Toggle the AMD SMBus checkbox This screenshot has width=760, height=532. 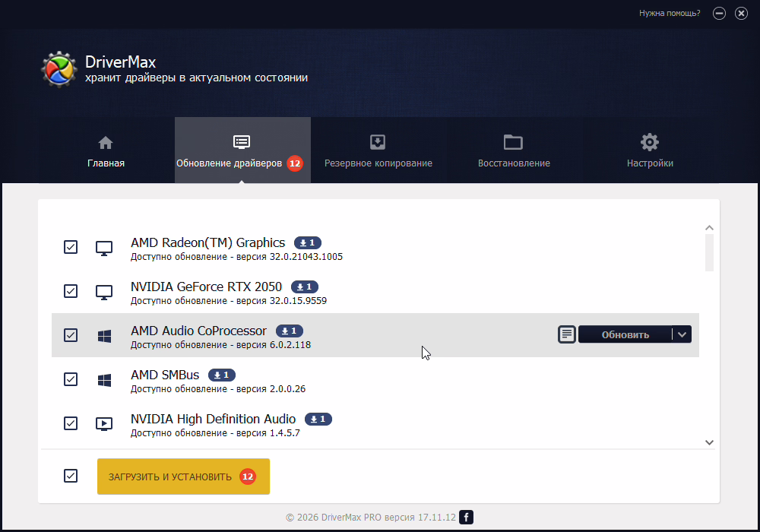click(x=71, y=378)
